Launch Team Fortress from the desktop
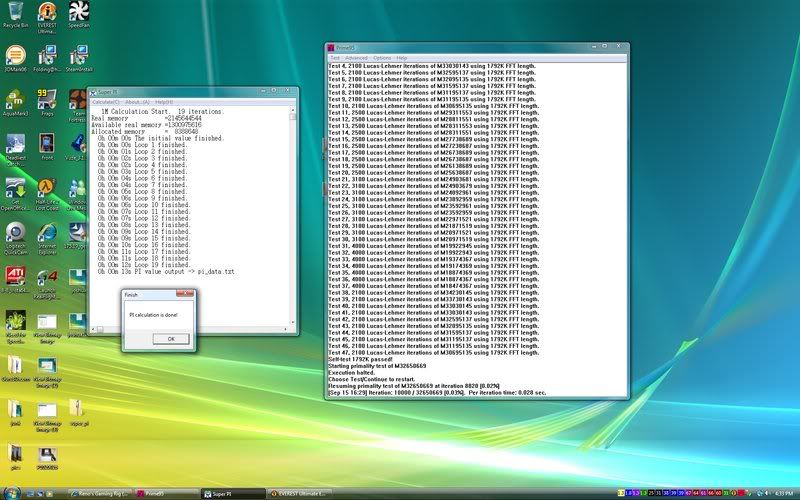800x500 pixels. tap(78, 106)
